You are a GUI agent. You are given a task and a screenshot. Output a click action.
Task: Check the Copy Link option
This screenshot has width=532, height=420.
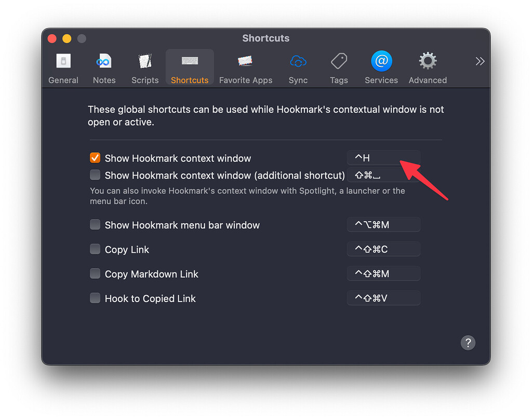pyautogui.click(x=95, y=249)
